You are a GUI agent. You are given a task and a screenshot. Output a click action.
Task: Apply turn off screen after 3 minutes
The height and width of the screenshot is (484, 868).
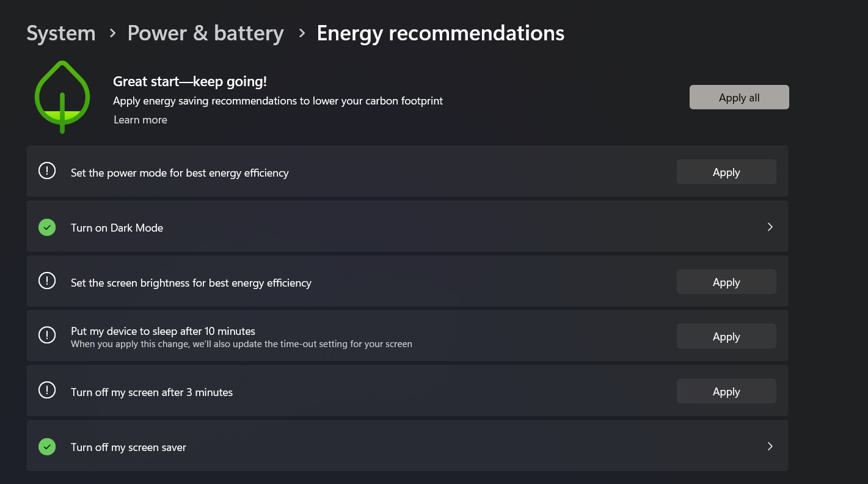pyautogui.click(x=726, y=392)
